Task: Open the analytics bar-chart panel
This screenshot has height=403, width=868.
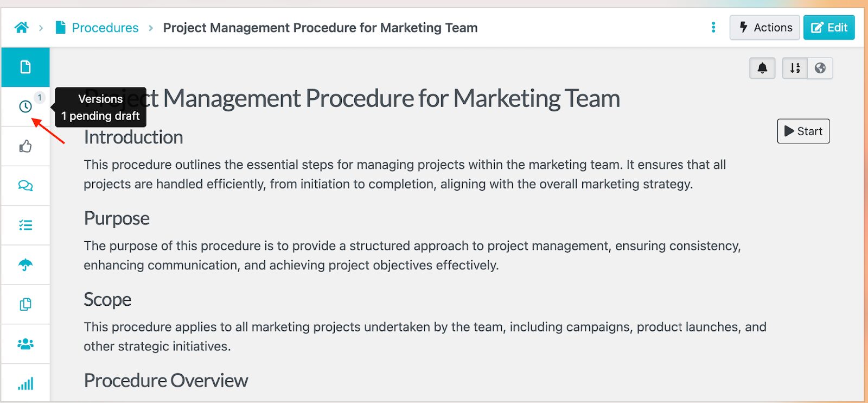Action: click(x=25, y=383)
